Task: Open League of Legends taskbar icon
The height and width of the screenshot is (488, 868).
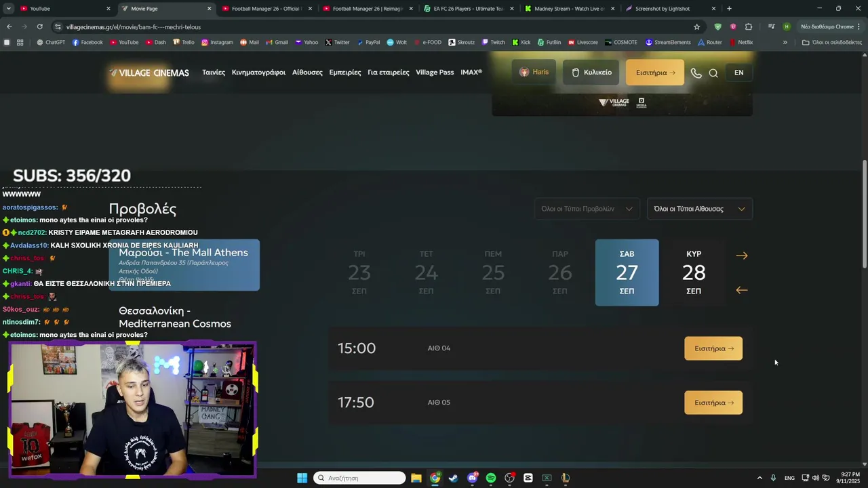Action: [565, 478]
